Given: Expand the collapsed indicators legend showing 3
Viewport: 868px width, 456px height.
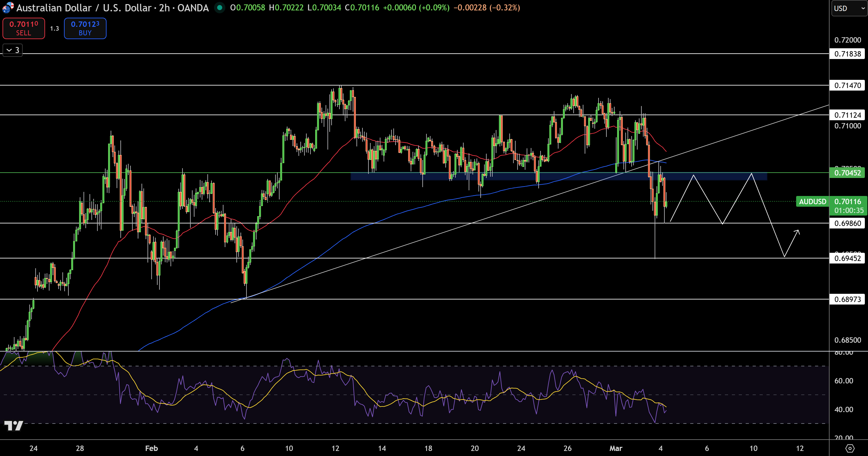Looking at the screenshot, I should [13, 50].
